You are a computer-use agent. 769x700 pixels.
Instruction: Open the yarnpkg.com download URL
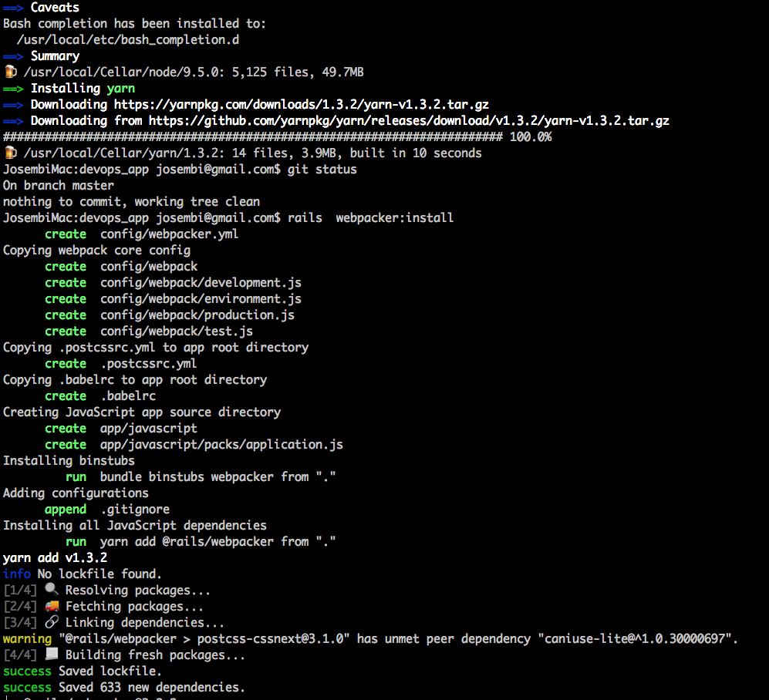(301, 104)
